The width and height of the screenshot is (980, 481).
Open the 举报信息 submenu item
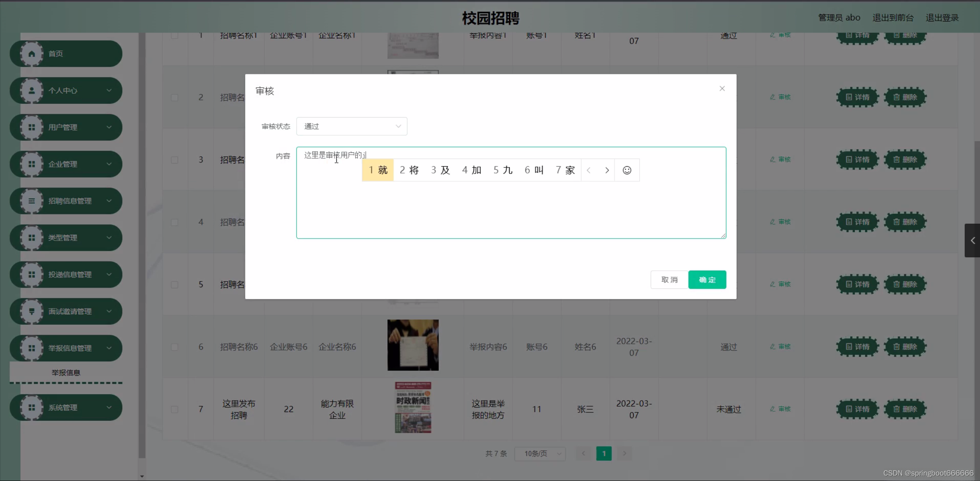66,373
